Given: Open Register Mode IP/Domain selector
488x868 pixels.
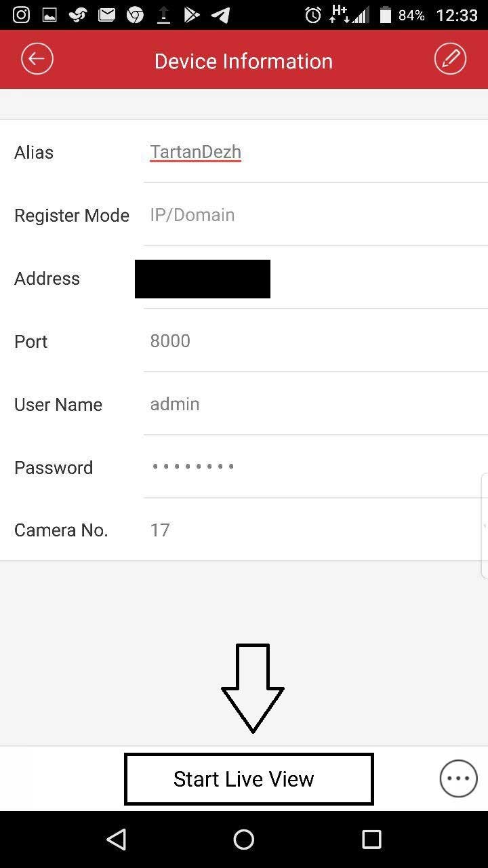Looking at the screenshot, I should (316, 215).
